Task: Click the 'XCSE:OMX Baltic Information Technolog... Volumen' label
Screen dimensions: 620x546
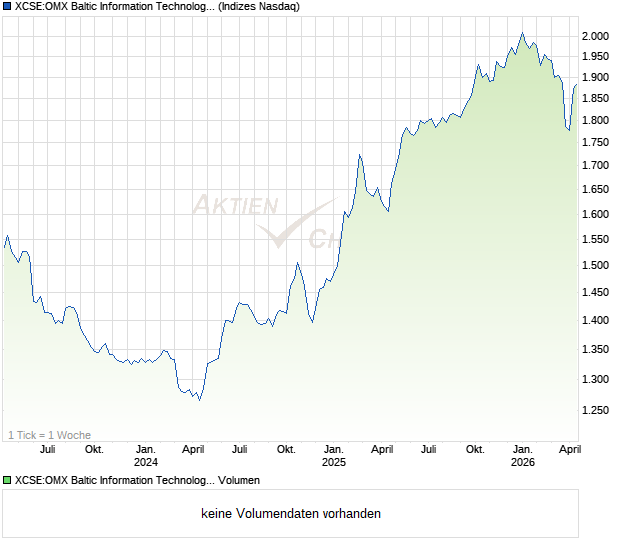Action: [137, 480]
